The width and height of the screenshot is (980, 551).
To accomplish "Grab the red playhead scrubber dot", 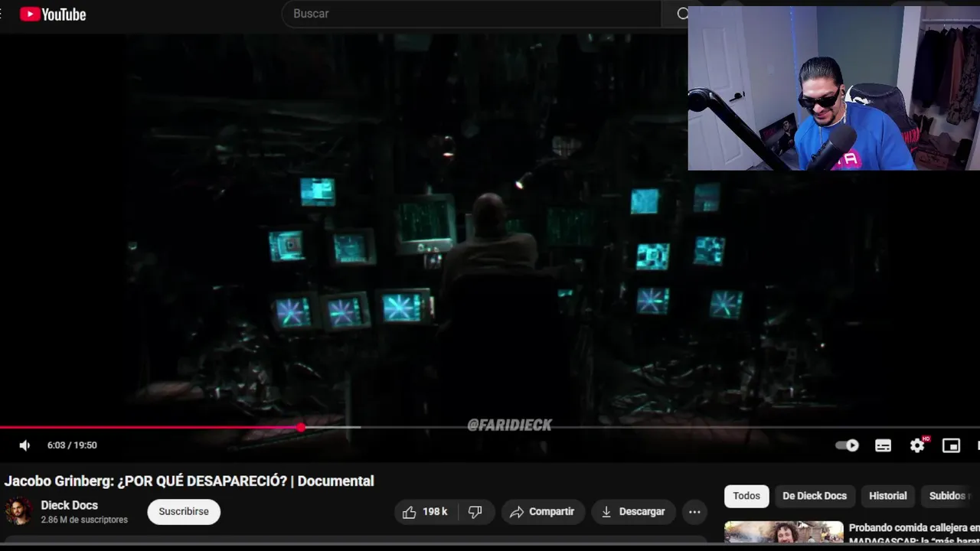I will (x=301, y=427).
